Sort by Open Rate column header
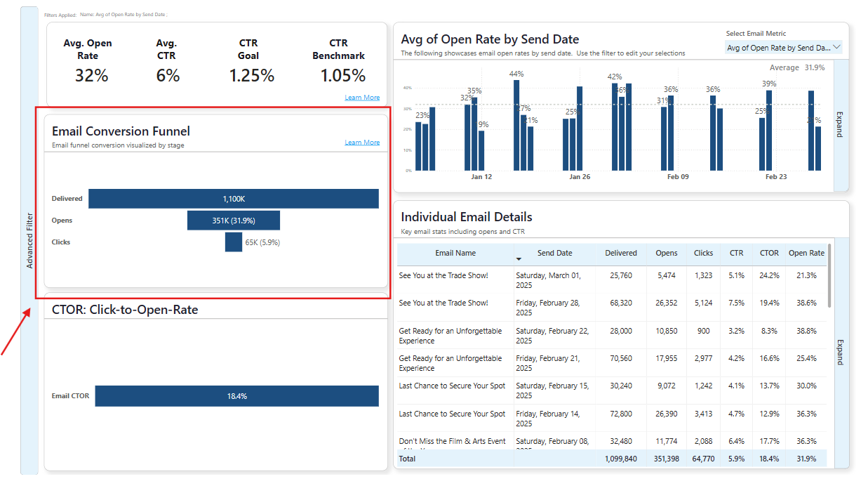This screenshot has width=868, height=479. [x=806, y=253]
